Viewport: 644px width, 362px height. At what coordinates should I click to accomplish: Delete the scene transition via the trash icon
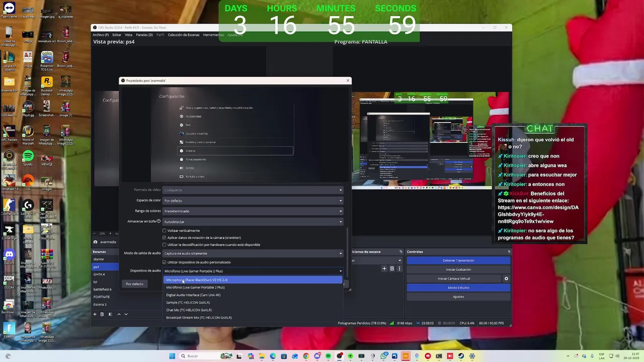pyautogui.click(x=392, y=268)
